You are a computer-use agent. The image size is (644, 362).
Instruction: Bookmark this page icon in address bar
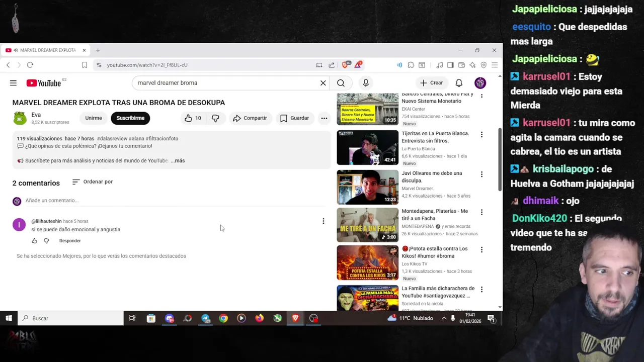coord(85,65)
